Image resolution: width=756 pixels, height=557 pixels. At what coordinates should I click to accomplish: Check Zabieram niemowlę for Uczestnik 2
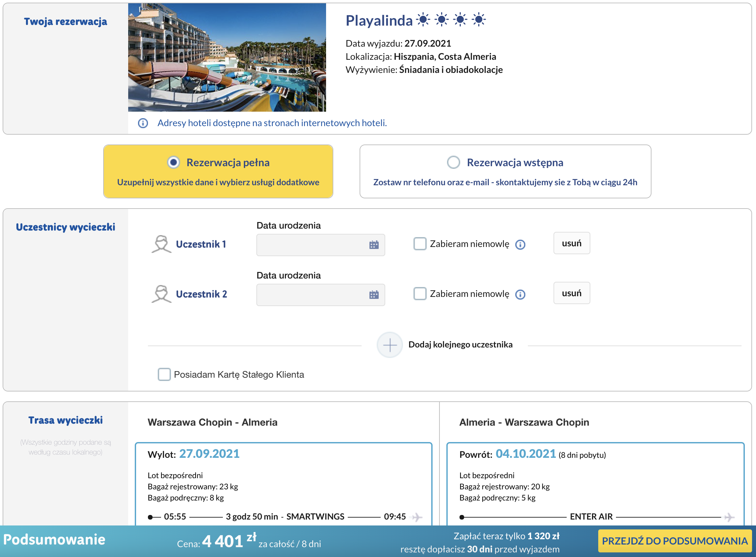pos(420,294)
